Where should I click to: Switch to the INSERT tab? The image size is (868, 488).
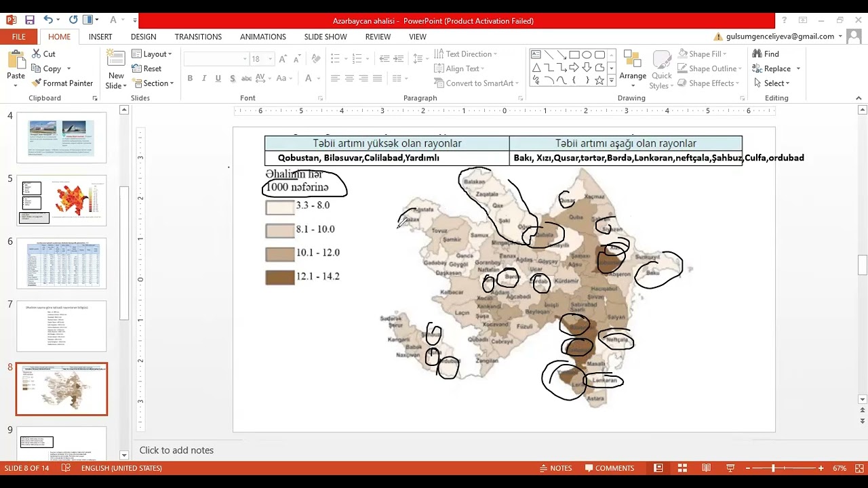[100, 37]
